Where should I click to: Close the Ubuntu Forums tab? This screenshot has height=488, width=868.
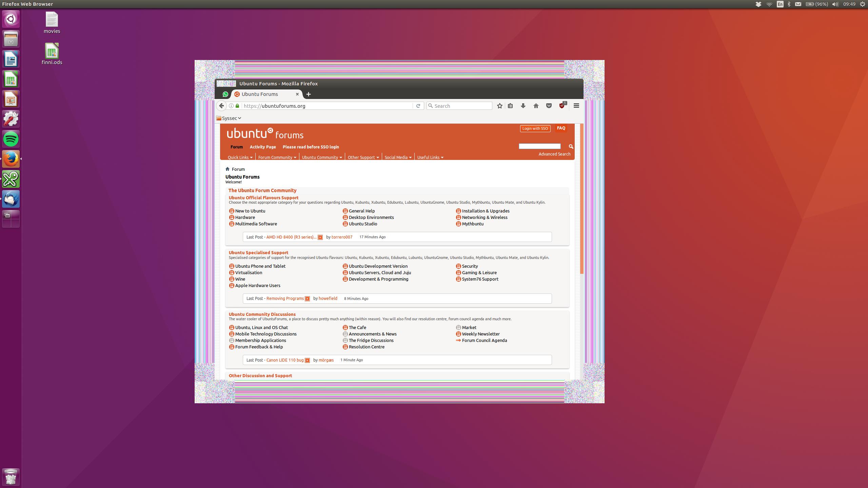coord(297,94)
